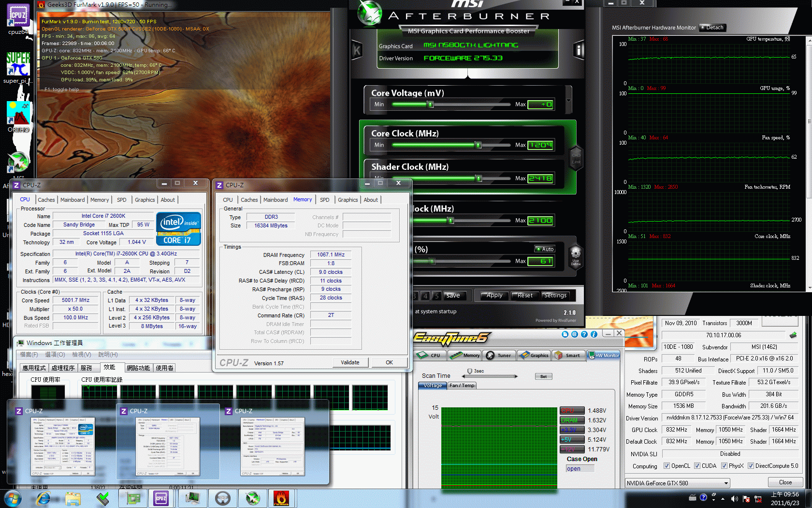Select the Fan / Temp tab
Viewport: 812px width, 508px height.
[462, 386]
